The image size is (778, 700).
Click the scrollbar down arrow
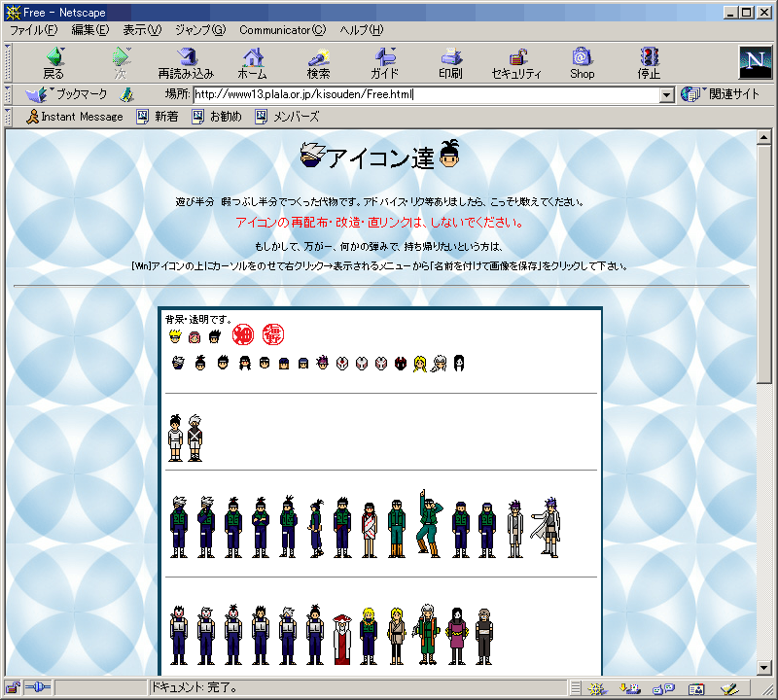coord(764,668)
